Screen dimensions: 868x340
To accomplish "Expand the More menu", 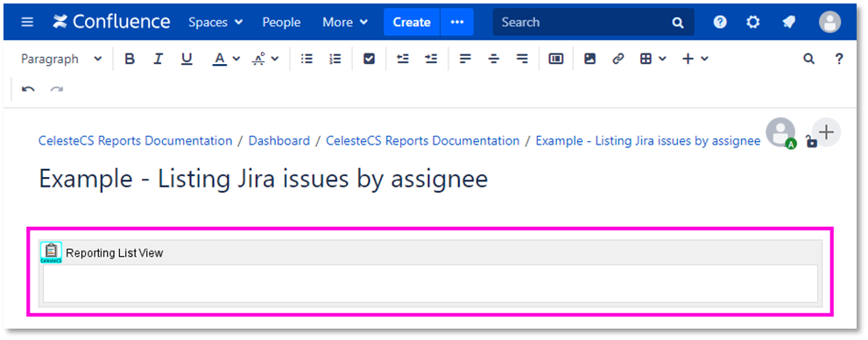I will [345, 22].
